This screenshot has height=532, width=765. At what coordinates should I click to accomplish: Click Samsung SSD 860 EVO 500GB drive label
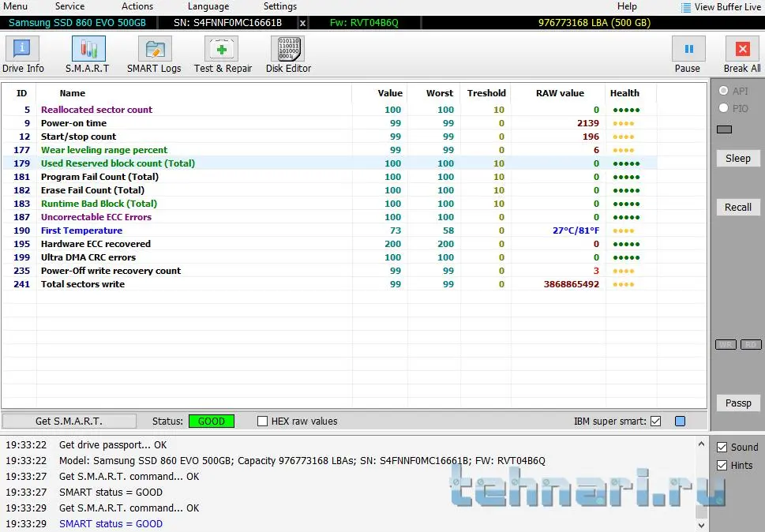click(x=77, y=23)
